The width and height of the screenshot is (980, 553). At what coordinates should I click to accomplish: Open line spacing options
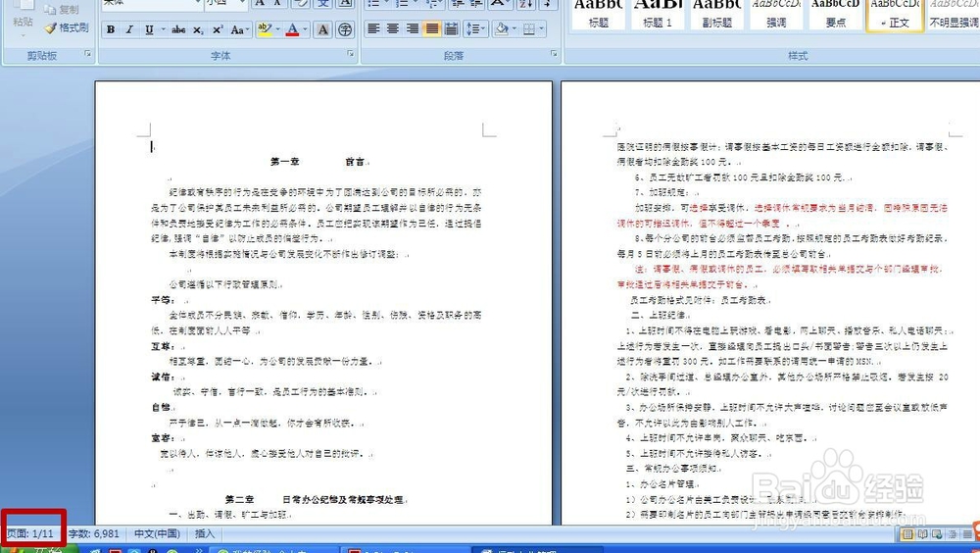(475, 28)
